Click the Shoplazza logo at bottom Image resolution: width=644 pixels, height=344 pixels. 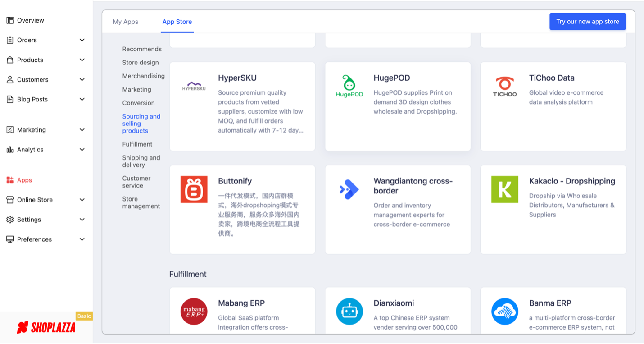tap(46, 327)
